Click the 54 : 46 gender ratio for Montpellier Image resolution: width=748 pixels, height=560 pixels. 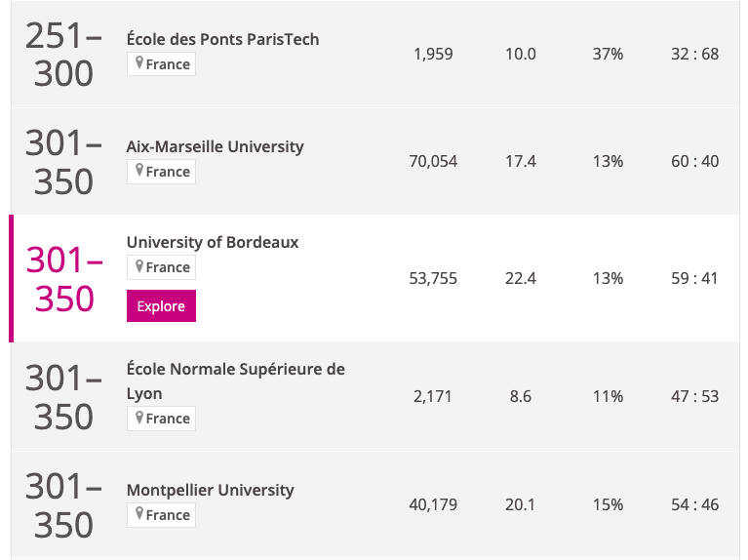[694, 504]
